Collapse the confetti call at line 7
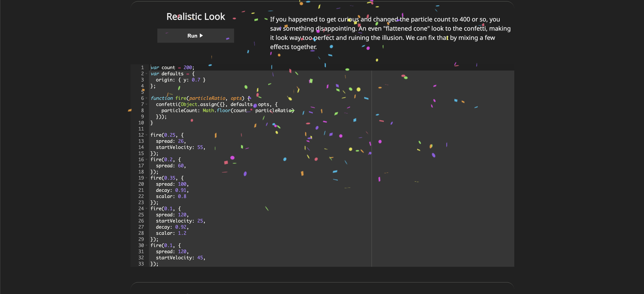644x294 pixels. tap(146, 104)
